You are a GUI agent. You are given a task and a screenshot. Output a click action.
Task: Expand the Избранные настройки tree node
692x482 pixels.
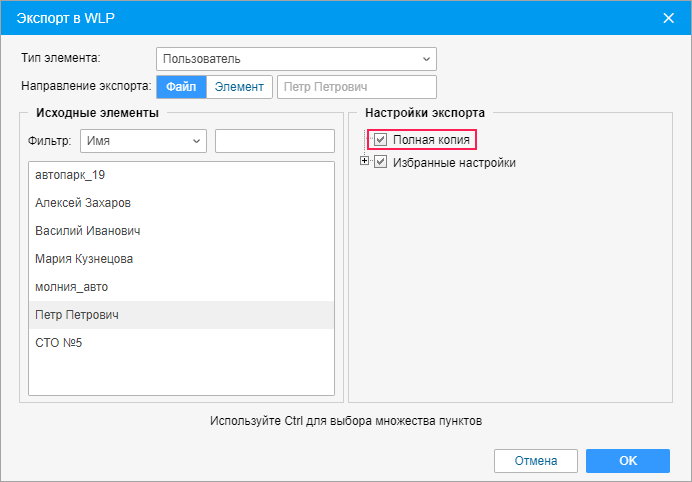pyautogui.click(x=364, y=161)
